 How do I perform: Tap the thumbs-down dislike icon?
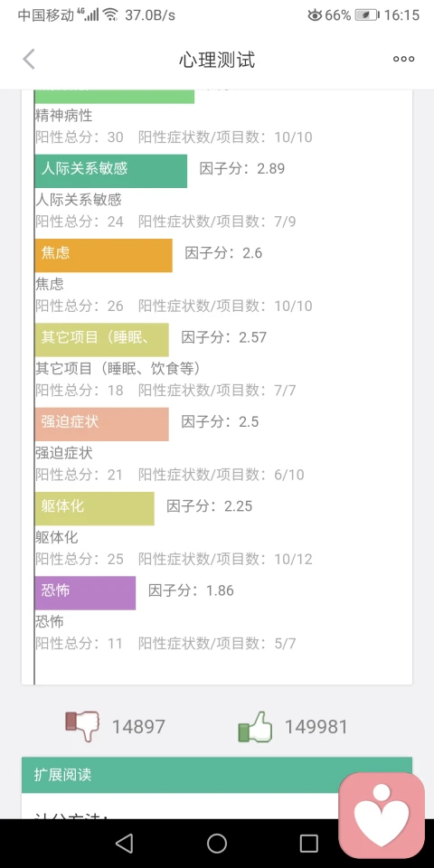pos(82,726)
